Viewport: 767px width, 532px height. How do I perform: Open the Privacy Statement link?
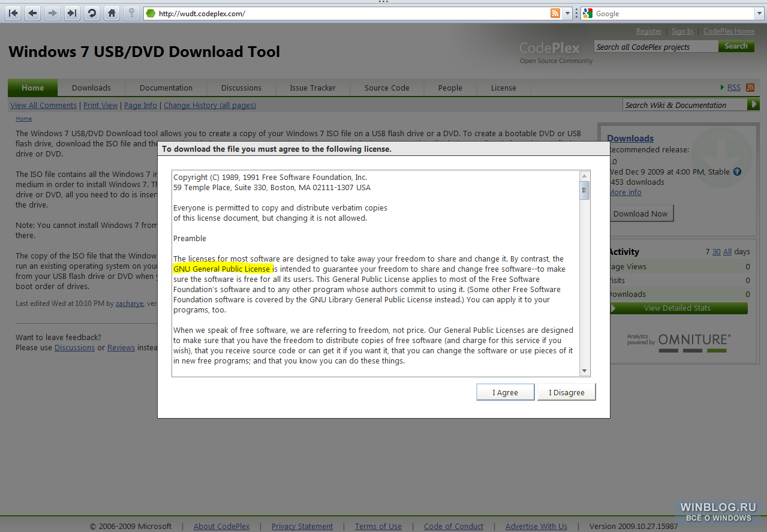tap(302, 527)
